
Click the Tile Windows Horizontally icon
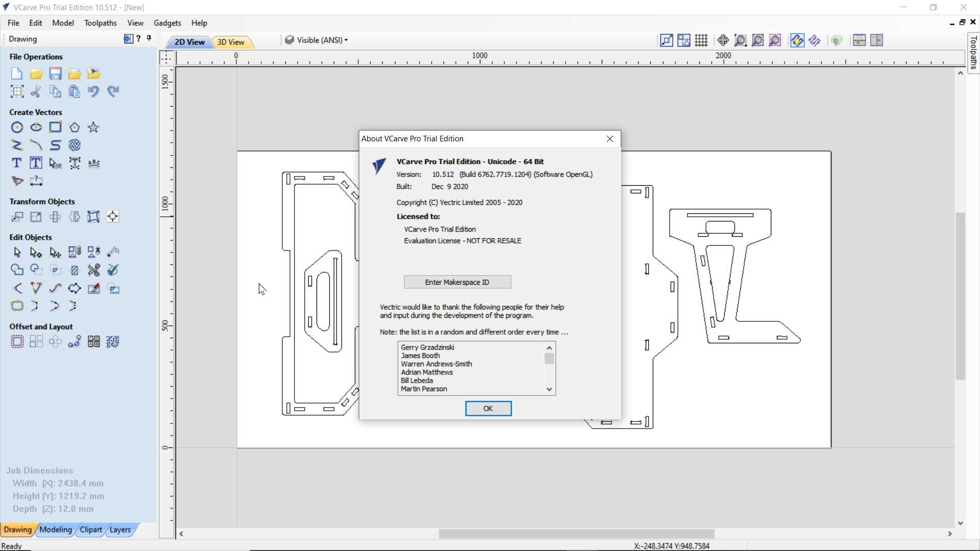click(x=859, y=40)
